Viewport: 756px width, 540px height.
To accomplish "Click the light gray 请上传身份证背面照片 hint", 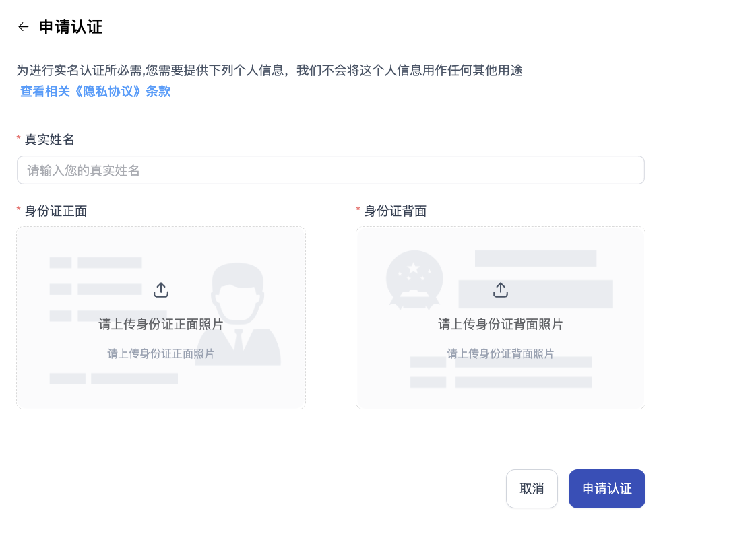I will click(501, 353).
